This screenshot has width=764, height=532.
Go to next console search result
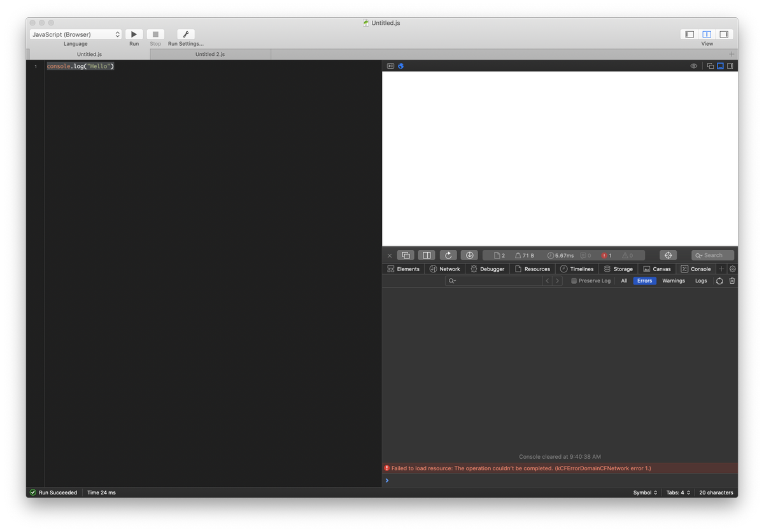point(558,281)
